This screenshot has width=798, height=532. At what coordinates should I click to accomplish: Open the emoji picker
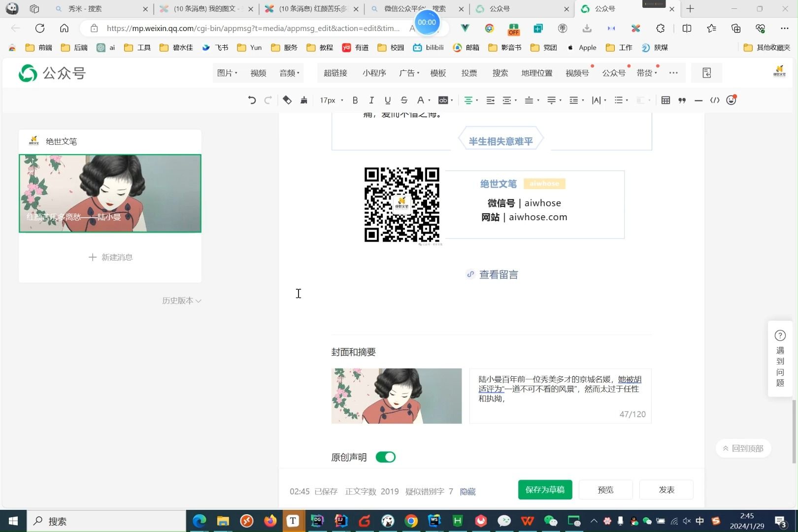click(x=731, y=100)
